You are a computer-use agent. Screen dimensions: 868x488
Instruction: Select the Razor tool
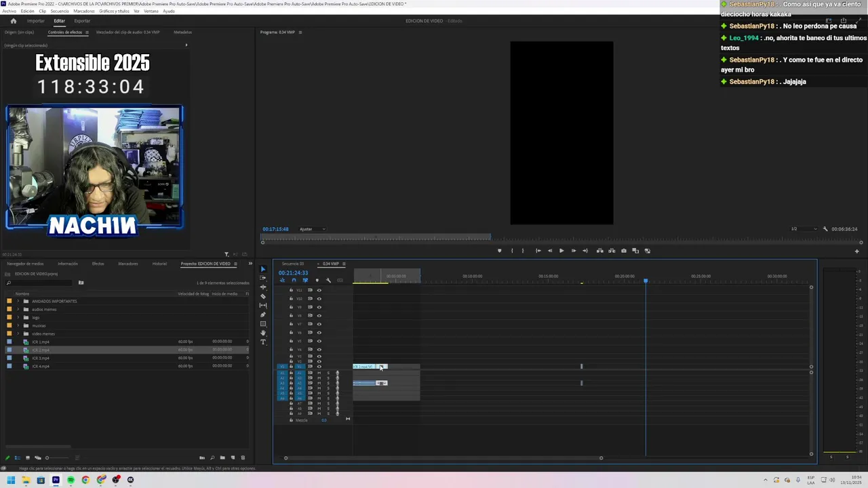[263, 296]
